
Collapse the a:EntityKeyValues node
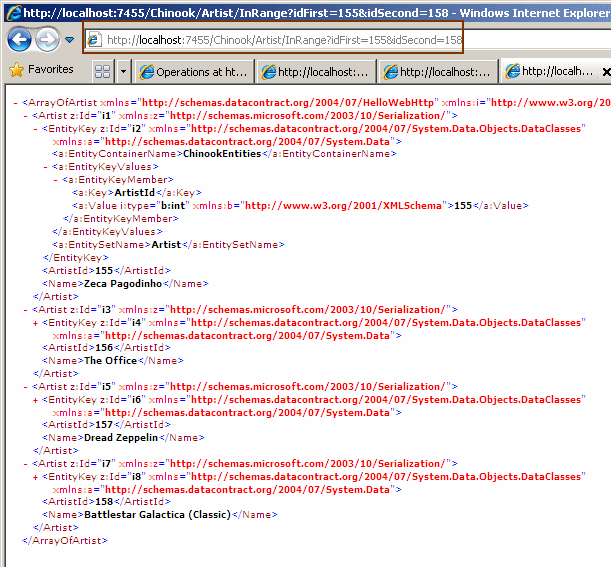tap(46, 167)
